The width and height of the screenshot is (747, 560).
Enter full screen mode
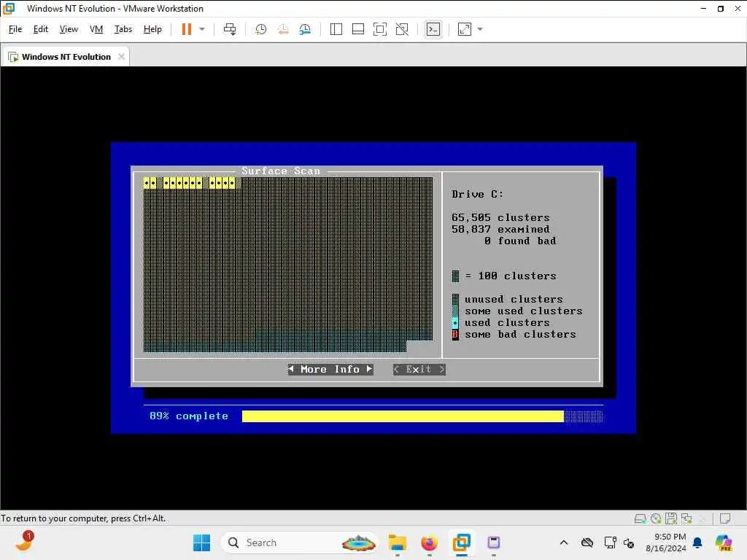(379, 29)
